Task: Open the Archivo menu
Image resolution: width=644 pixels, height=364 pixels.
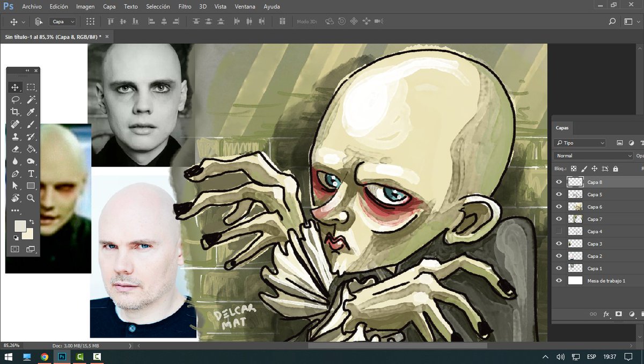Action: (32, 6)
